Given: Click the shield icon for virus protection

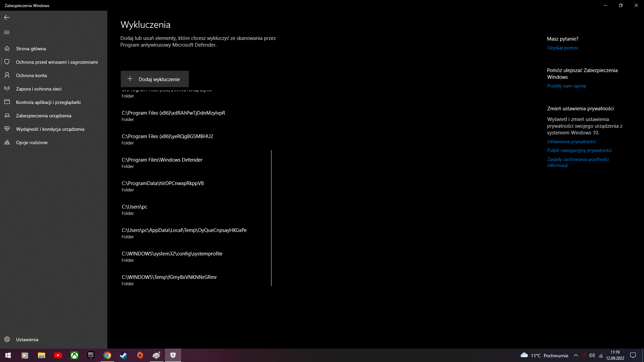Looking at the screenshot, I should pos(7,62).
